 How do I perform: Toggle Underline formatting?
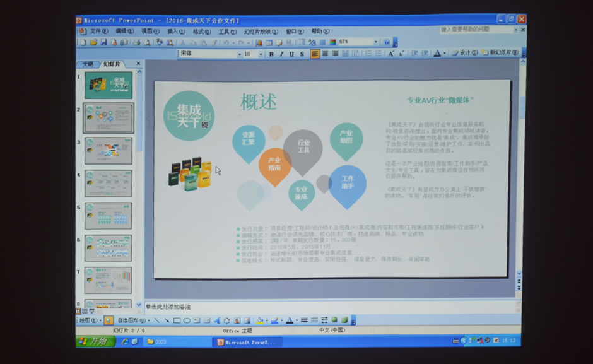coord(291,54)
